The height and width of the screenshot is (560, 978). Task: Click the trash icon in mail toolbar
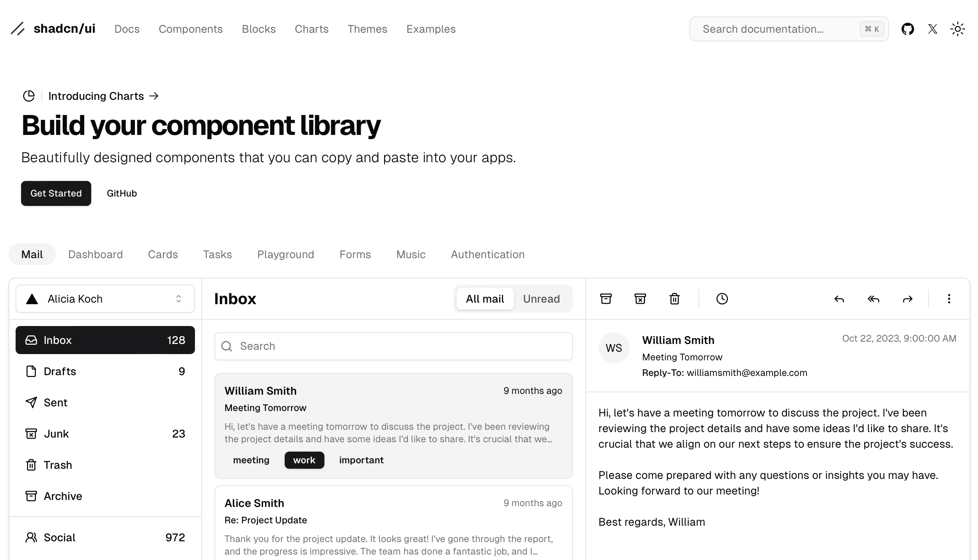[674, 299]
